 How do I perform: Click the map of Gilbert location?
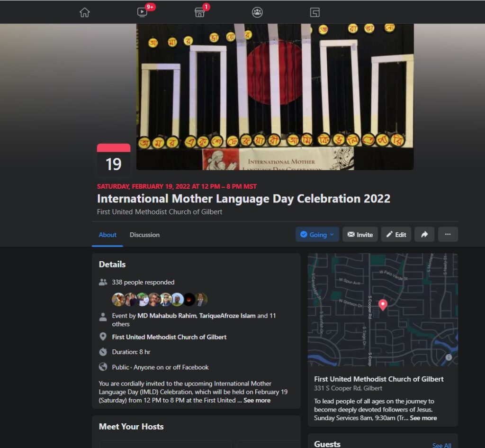pyautogui.click(x=383, y=310)
